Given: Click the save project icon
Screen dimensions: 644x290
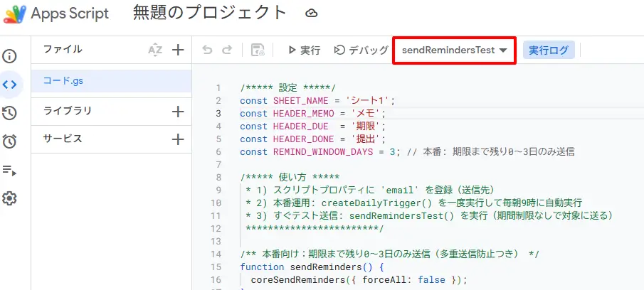Looking at the screenshot, I should click(258, 50).
